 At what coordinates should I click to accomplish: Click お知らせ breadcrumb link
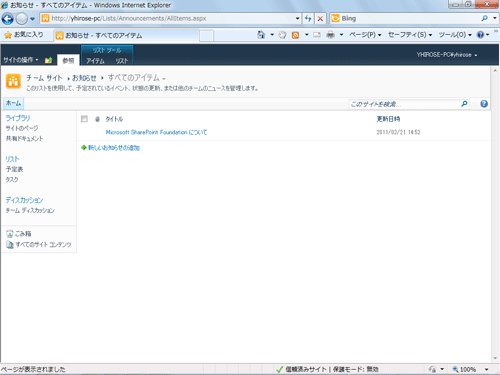(84, 78)
